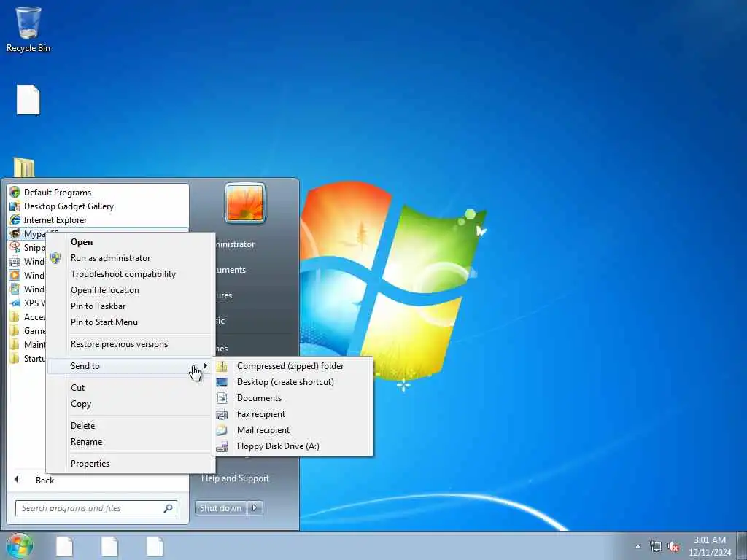Click the Documents icon in Send to submenu
Screen dimensions: 747x560
(222, 398)
